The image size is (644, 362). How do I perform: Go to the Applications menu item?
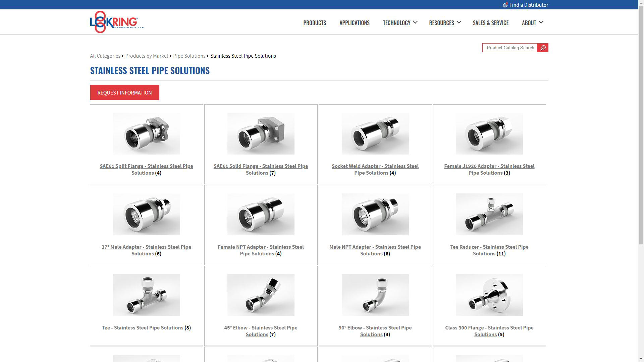pyautogui.click(x=355, y=23)
